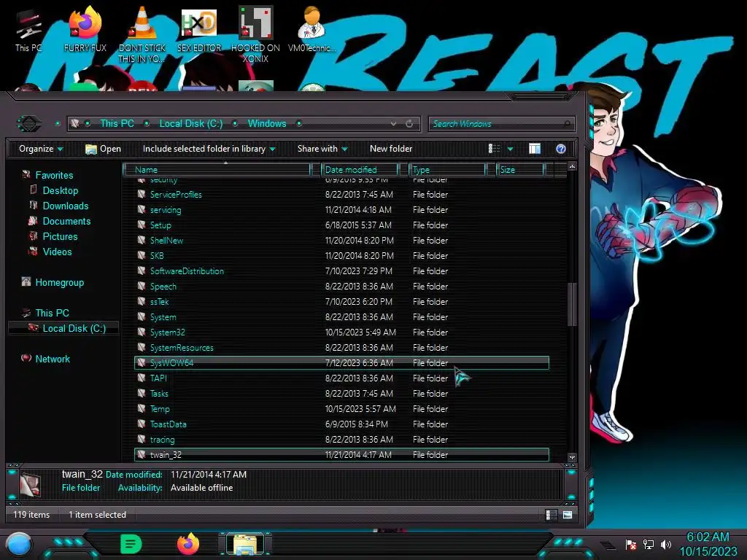
Task: Open Documents in navigation pane
Action: [66, 221]
